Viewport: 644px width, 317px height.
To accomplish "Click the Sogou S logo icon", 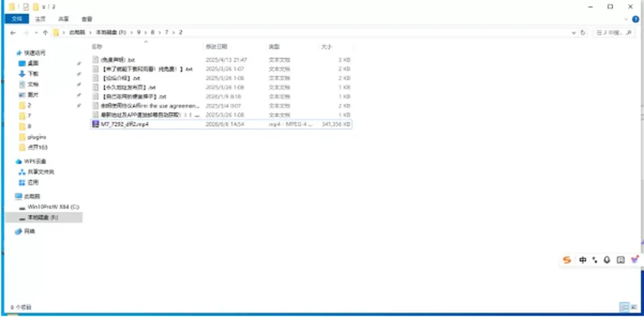I will (x=567, y=260).
